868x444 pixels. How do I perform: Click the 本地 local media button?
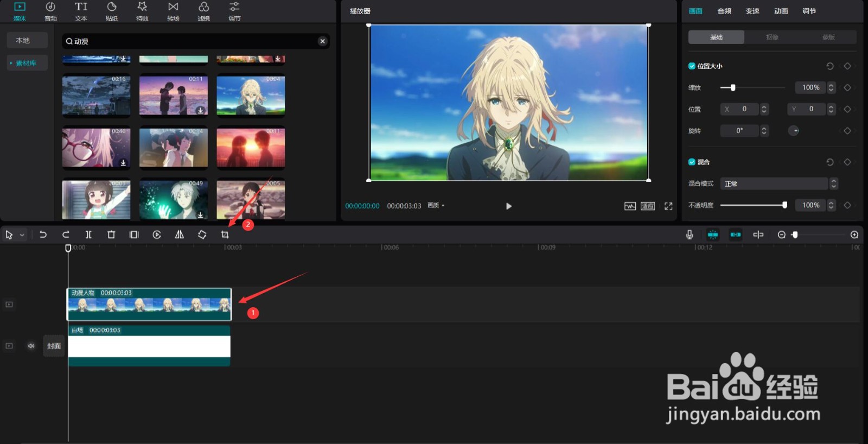(x=27, y=41)
